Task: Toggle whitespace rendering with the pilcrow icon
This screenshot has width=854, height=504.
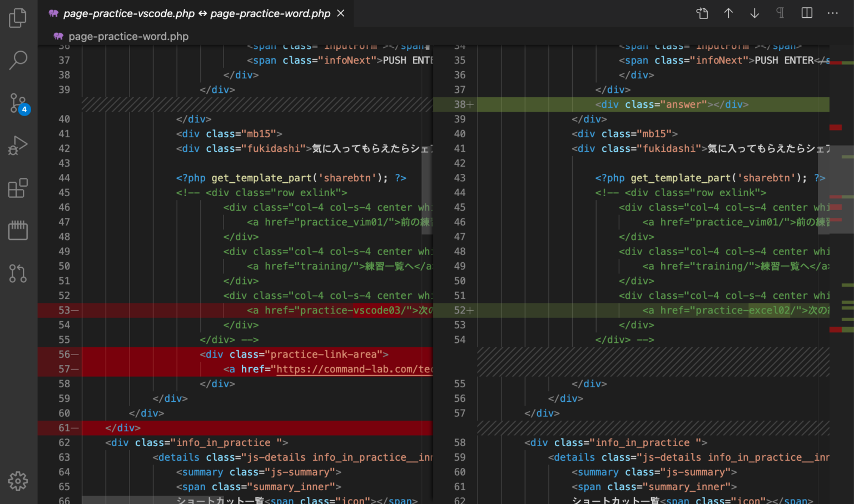Action: [x=780, y=13]
